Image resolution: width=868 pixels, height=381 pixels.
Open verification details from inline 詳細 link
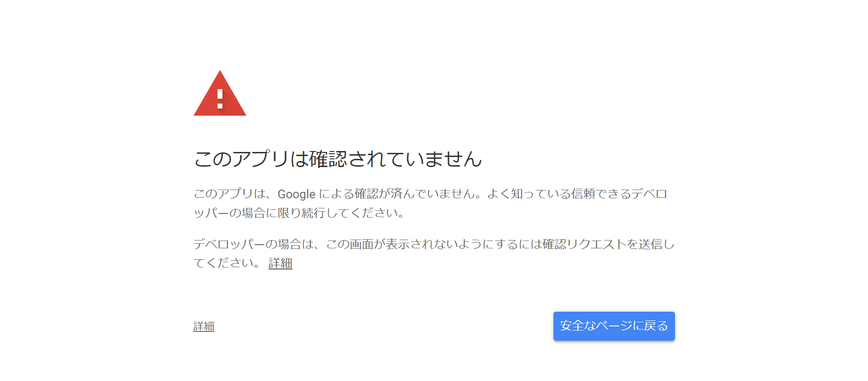tap(280, 264)
